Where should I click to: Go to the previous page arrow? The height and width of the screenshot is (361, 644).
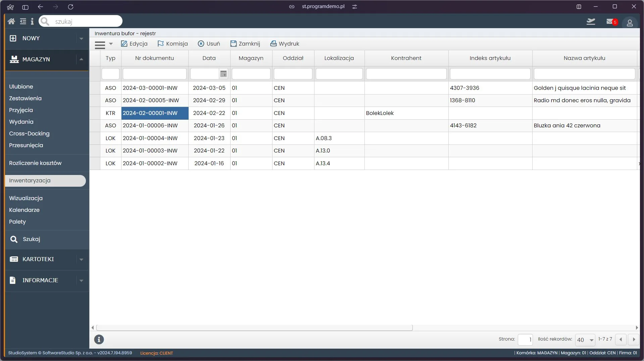pos(621,339)
